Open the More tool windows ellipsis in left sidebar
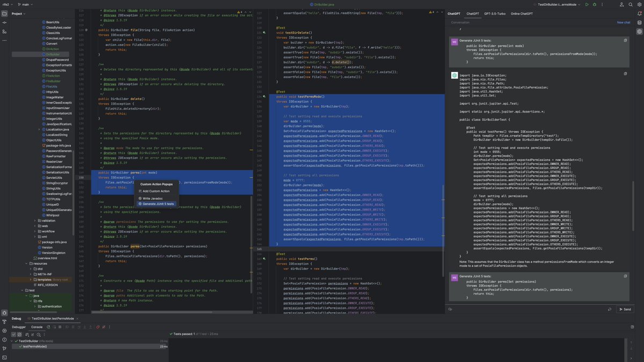 tap(4, 40)
